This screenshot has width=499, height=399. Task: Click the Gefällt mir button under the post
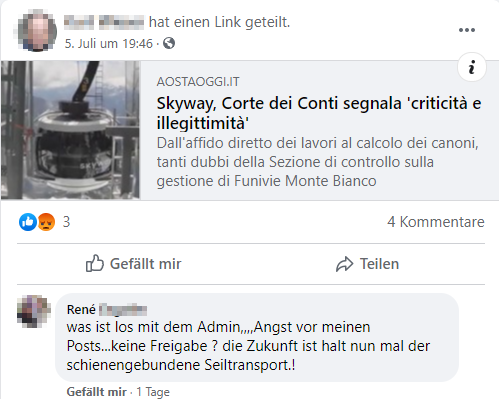[133, 264]
